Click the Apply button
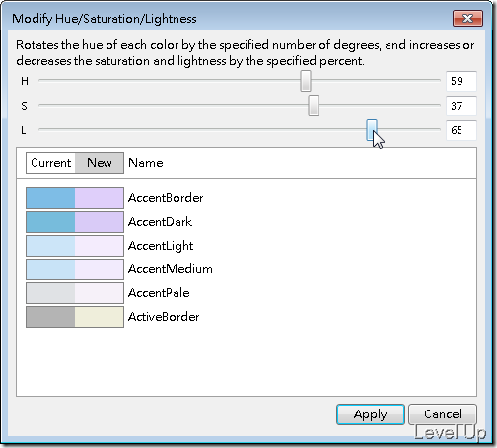 pyautogui.click(x=371, y=414)
